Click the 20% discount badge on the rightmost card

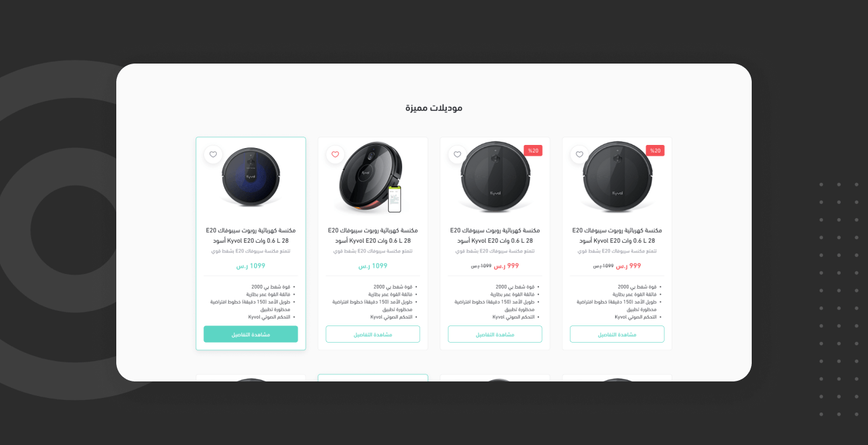tap(655, 151)
